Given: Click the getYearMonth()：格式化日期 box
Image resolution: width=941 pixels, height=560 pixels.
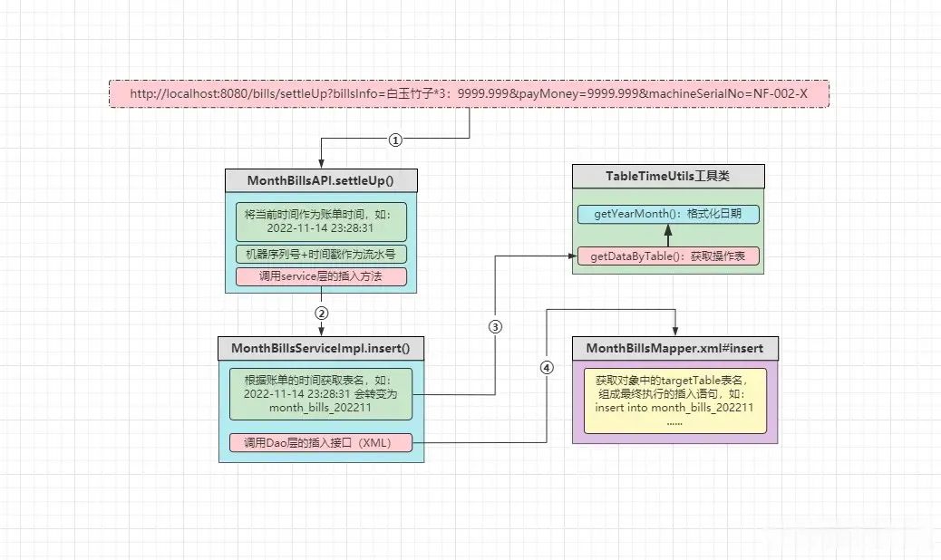Looking at the screenshot, I should (x=668, y=214).
